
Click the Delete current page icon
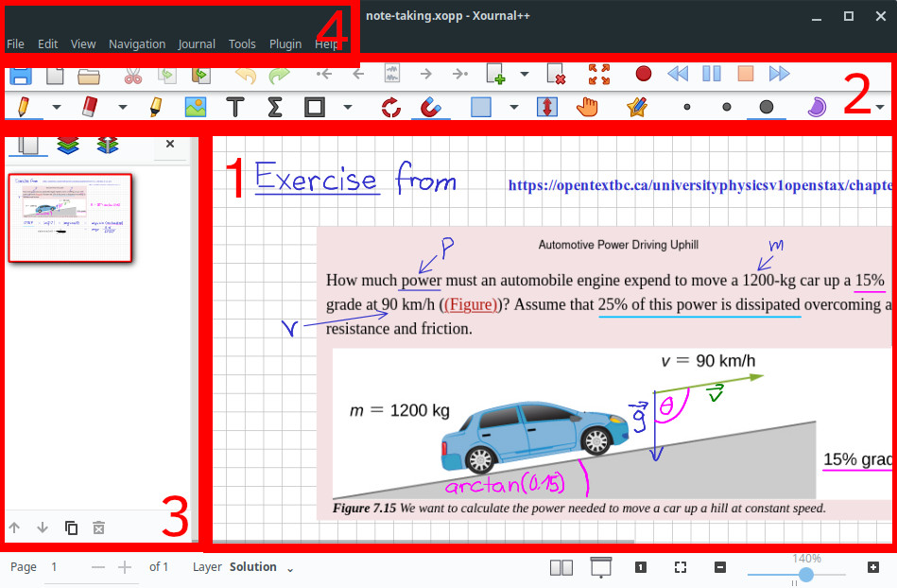[556, 75]
